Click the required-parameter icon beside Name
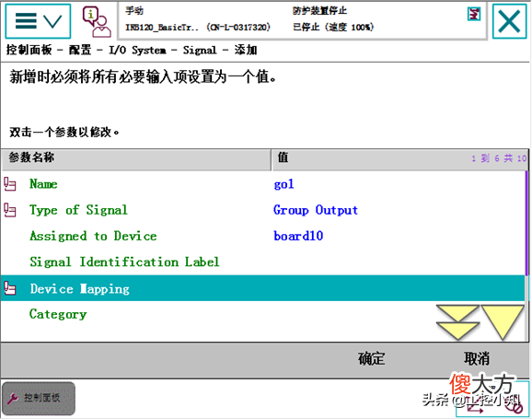 point(10,184)
